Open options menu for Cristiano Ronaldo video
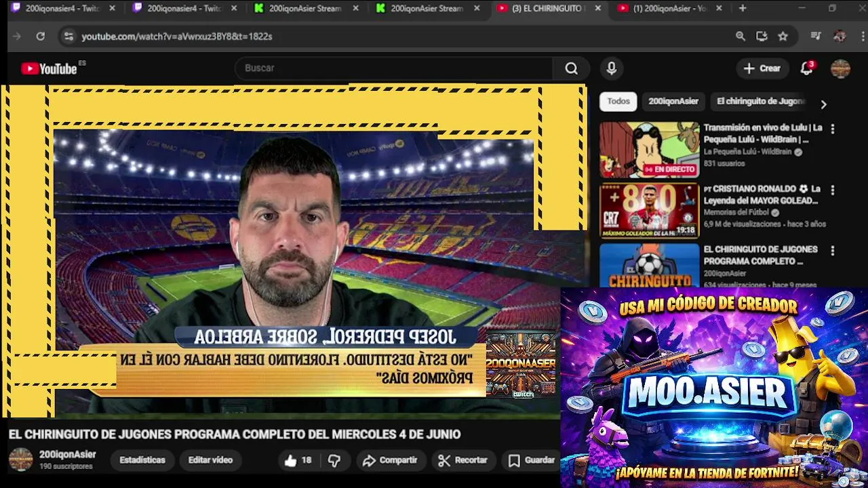Screen dimensions: 868x488 coord(833,190)
